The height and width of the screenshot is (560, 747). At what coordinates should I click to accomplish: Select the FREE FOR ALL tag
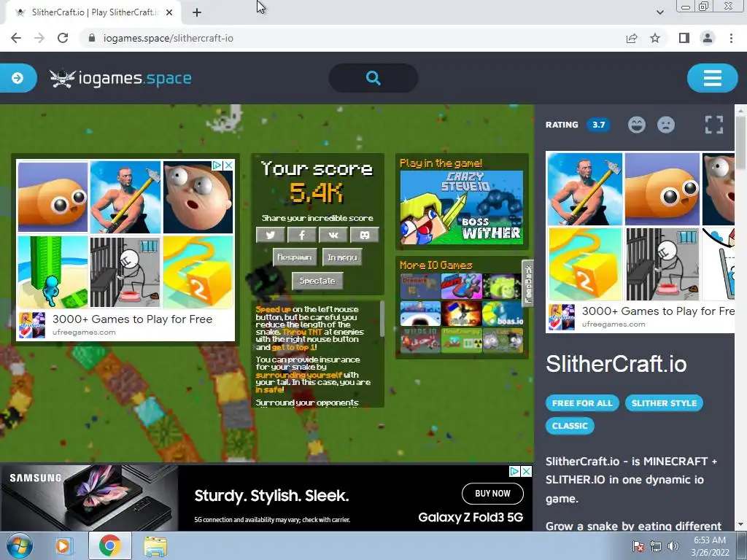[582, 402]
